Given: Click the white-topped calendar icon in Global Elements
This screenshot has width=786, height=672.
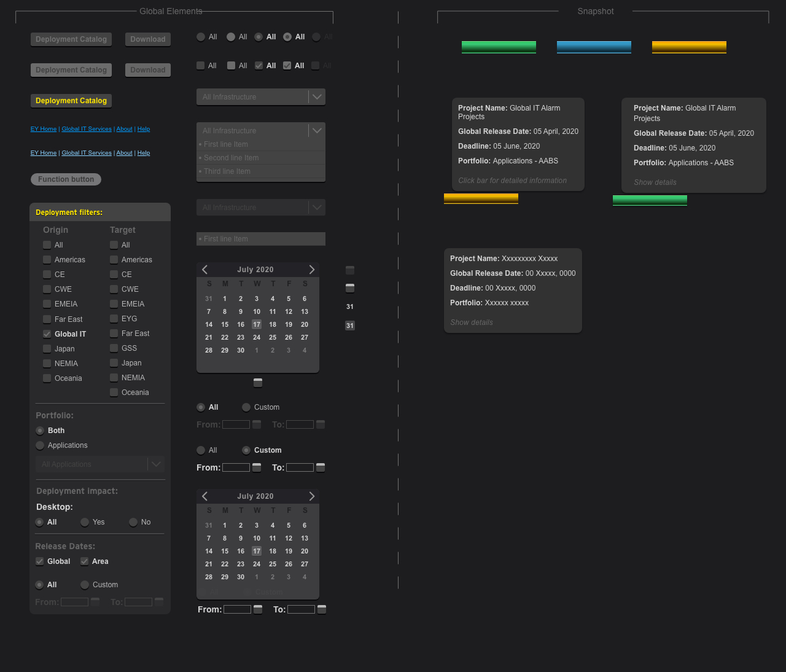Looking at the screenshot, I should 349,287.
